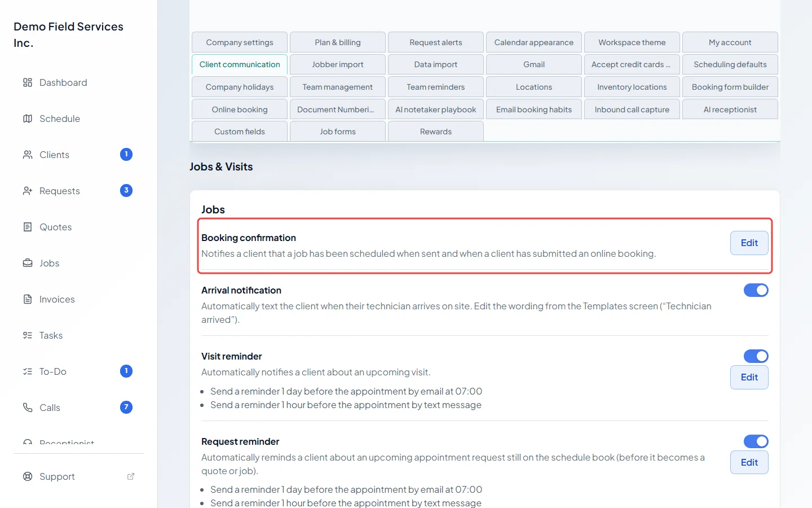This screenshot has width=812, height=508.
Task: Click the Clients badge showing 1
Action: pyautogui.click(x=126, y=154)
